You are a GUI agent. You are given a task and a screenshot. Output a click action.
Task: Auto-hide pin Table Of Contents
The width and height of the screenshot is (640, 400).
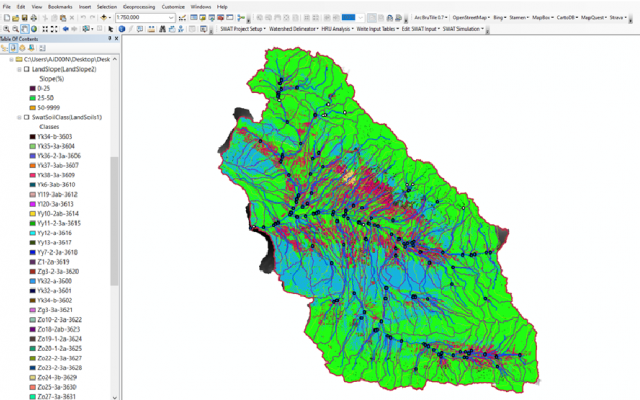pyautogui.click(x=109, y=38)
